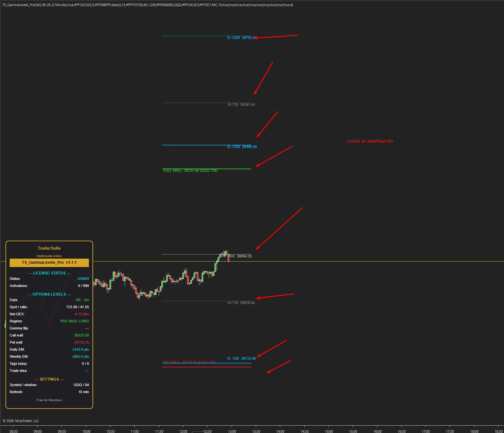Click the 17:00 time axis label
Screen dimensions: 504x433
coord(426,431)
